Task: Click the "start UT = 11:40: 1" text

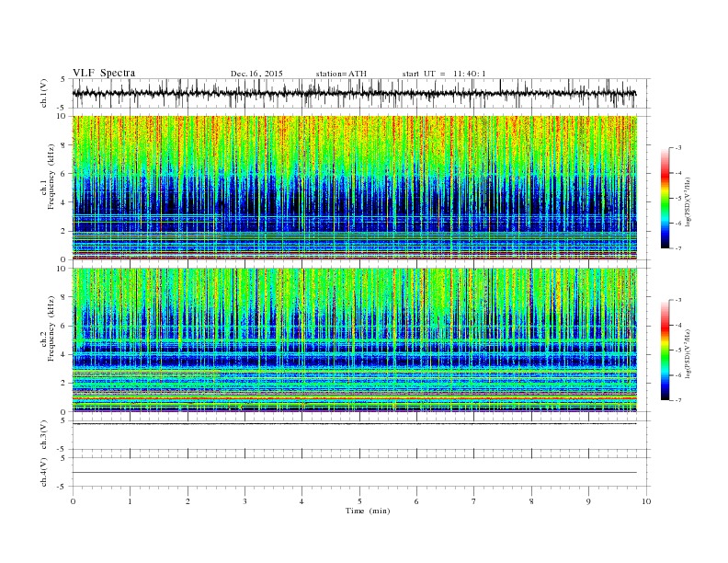Action: [444, 74]
